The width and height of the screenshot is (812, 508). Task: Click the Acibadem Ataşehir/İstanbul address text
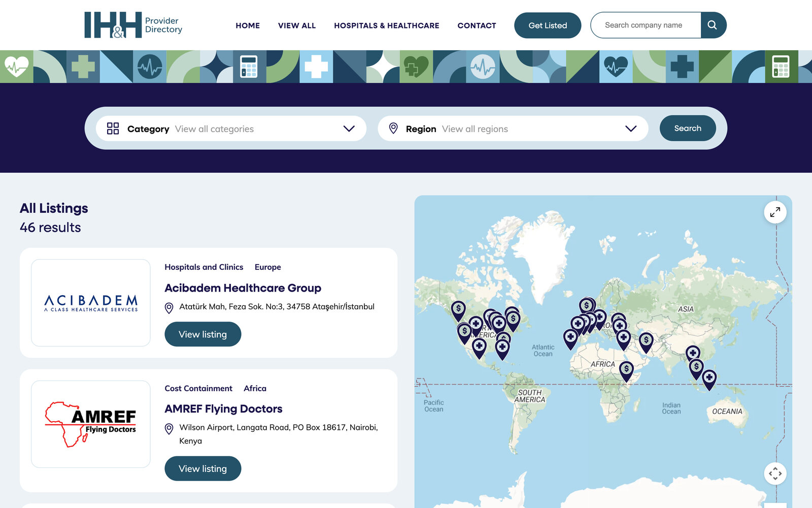coord(277,307)
